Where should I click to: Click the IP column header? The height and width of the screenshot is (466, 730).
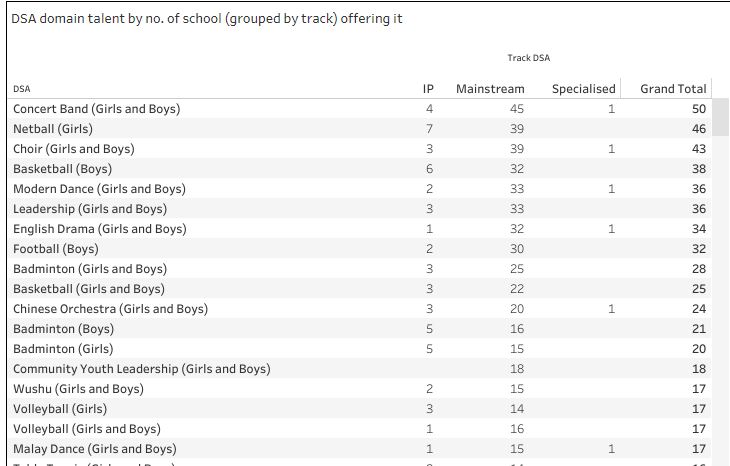pos(428,89)
